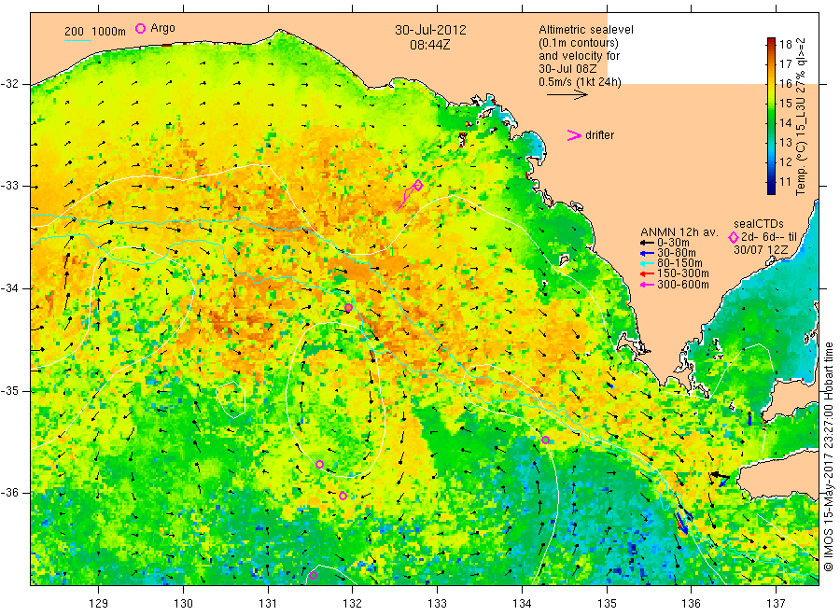Image resolution: width=840 pixels, height=616 pixels.
Task: Click Argo float marker near 134.3E 35.5S
Action: [x=545, y=441]
